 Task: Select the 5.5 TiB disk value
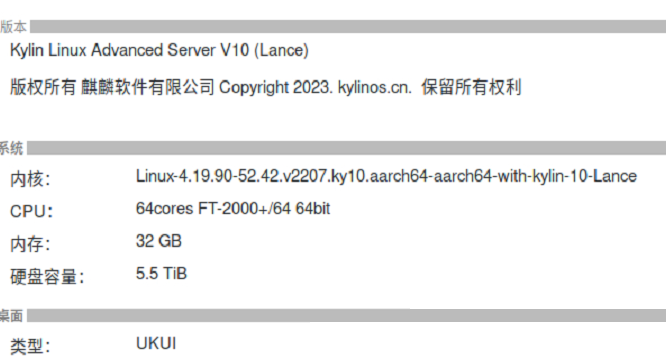[161, 274]
